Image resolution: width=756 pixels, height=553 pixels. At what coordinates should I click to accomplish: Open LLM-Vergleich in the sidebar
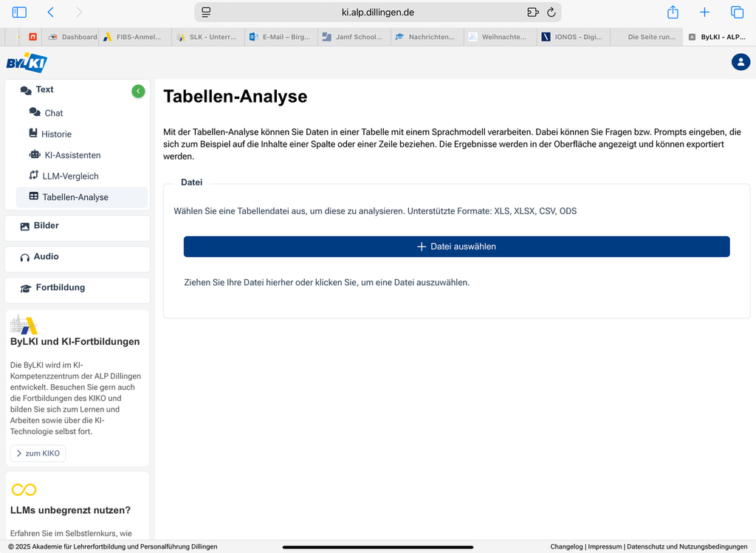coord(70,176)
